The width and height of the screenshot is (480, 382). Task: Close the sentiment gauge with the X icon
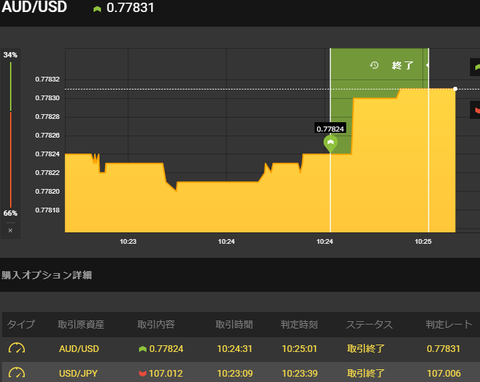coord(10,230)
